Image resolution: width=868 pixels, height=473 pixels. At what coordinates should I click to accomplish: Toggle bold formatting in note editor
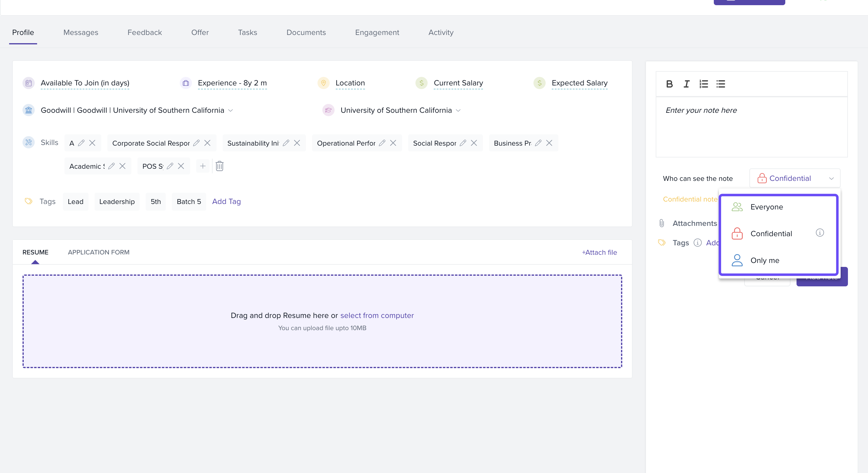669,84
